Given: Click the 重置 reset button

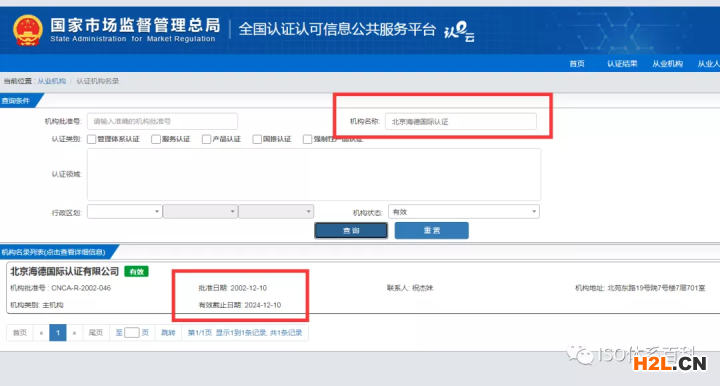Looking at the screenshot, I should tap(432, 230).
